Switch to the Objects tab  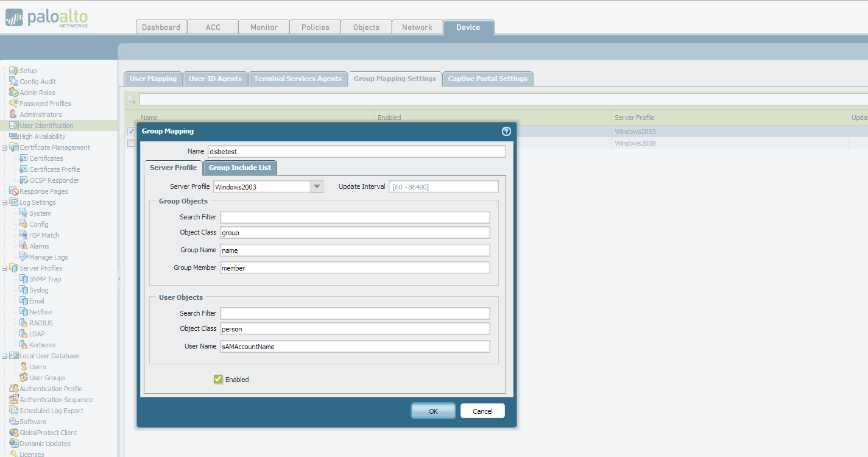tap(366, 27)
